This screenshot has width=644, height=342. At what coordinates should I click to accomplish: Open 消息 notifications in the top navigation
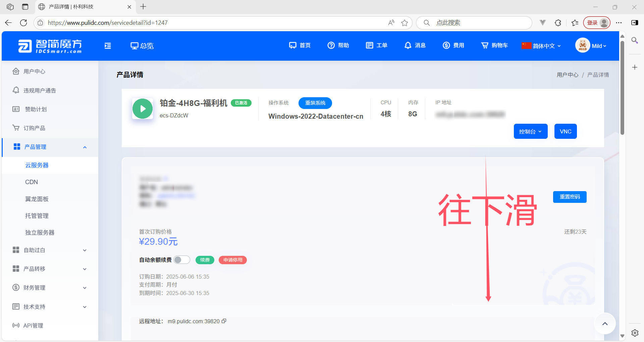(x=415, y=45)
